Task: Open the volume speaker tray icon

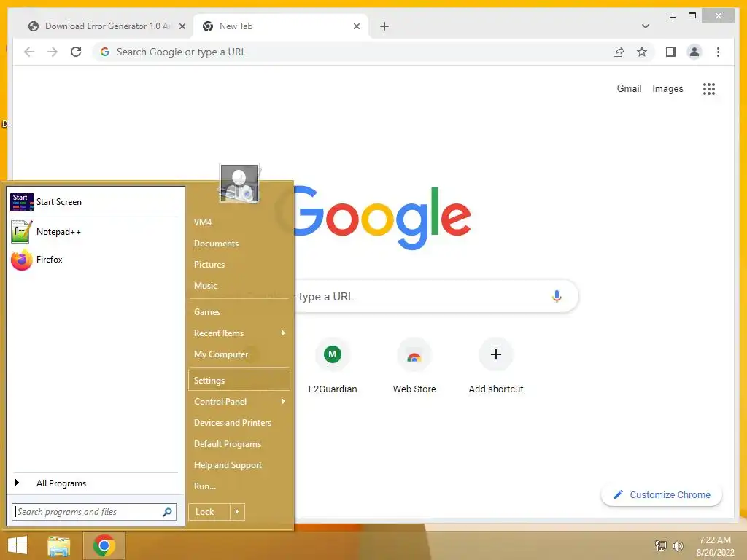Action: 678,545
